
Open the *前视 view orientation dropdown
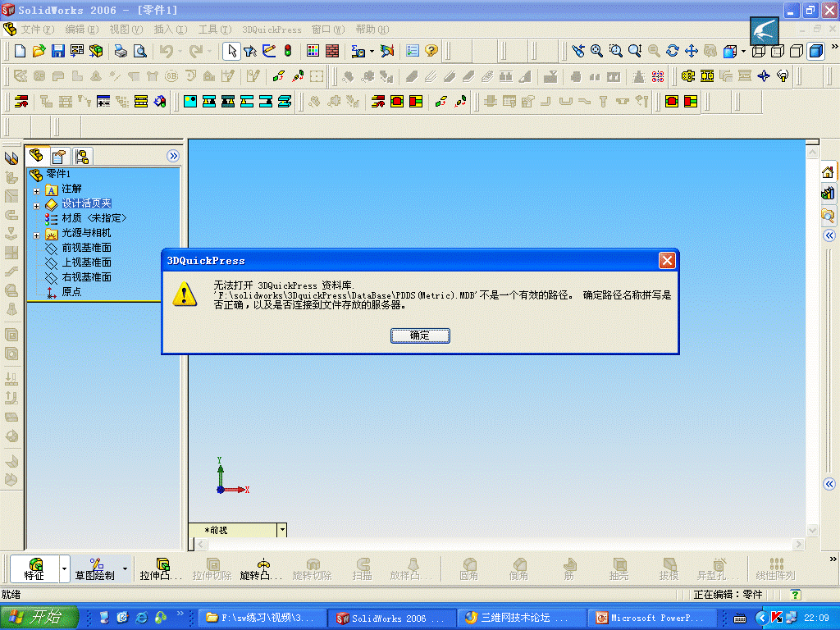(282, 530)
